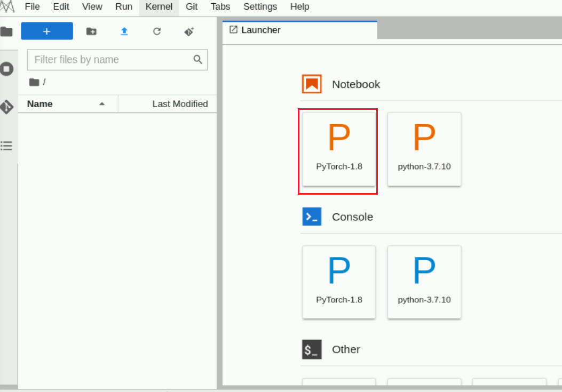Sort files by Last Modified column

180,104
